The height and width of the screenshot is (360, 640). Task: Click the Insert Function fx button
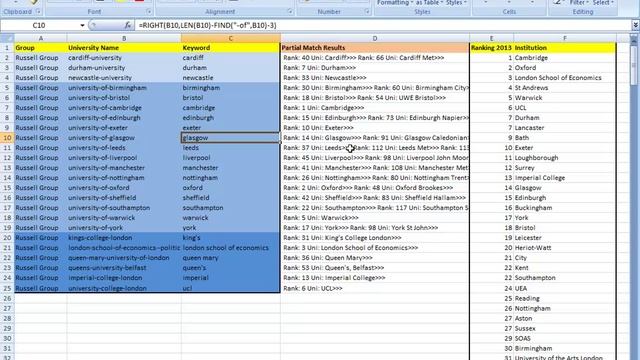tap(128, 25)
